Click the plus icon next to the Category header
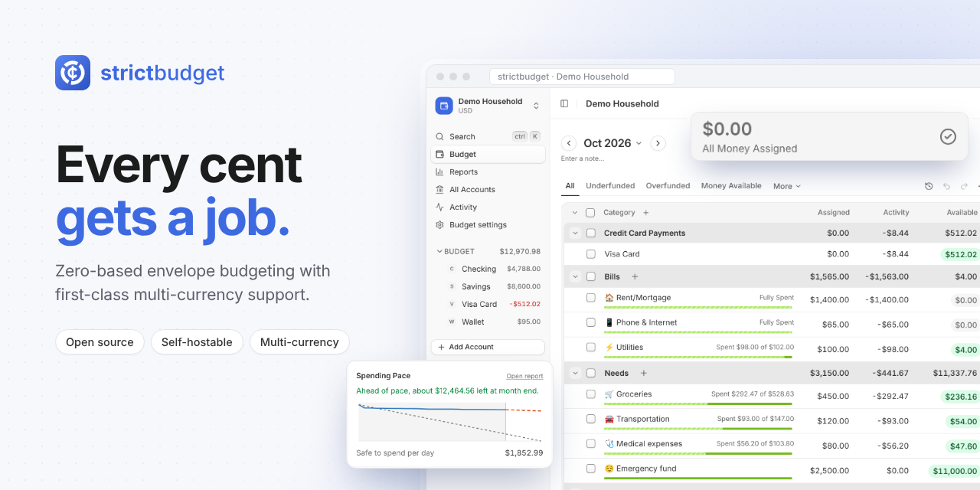This screenshot has height=490, width=980. point(645,212)
